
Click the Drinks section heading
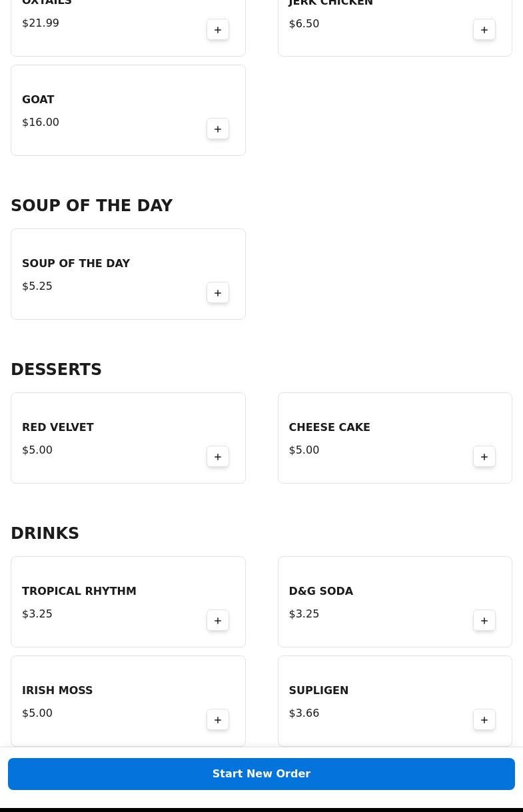[x=45, y=534]
